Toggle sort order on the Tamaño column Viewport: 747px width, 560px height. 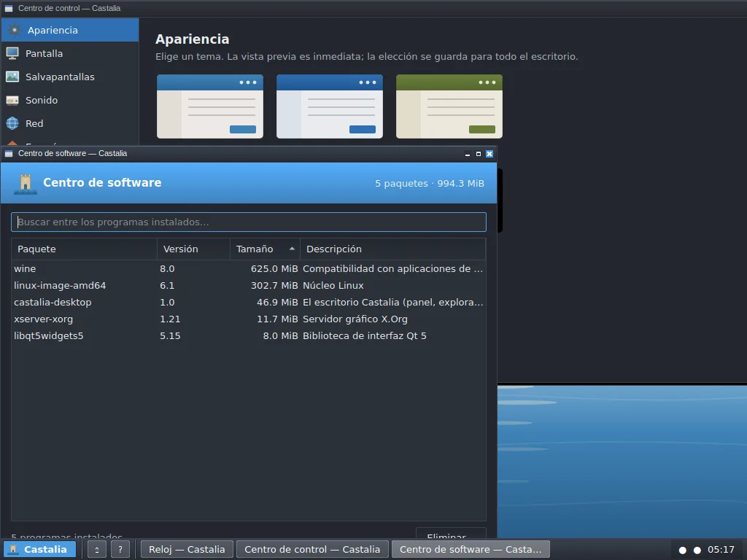tap(265, 249)
